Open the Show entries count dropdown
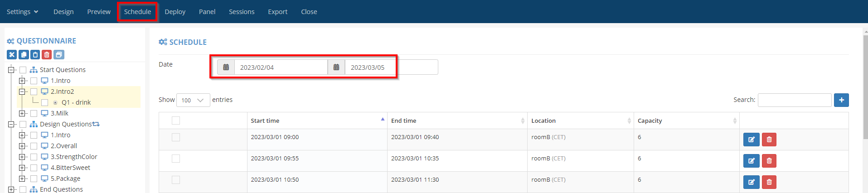 point(193,100)
